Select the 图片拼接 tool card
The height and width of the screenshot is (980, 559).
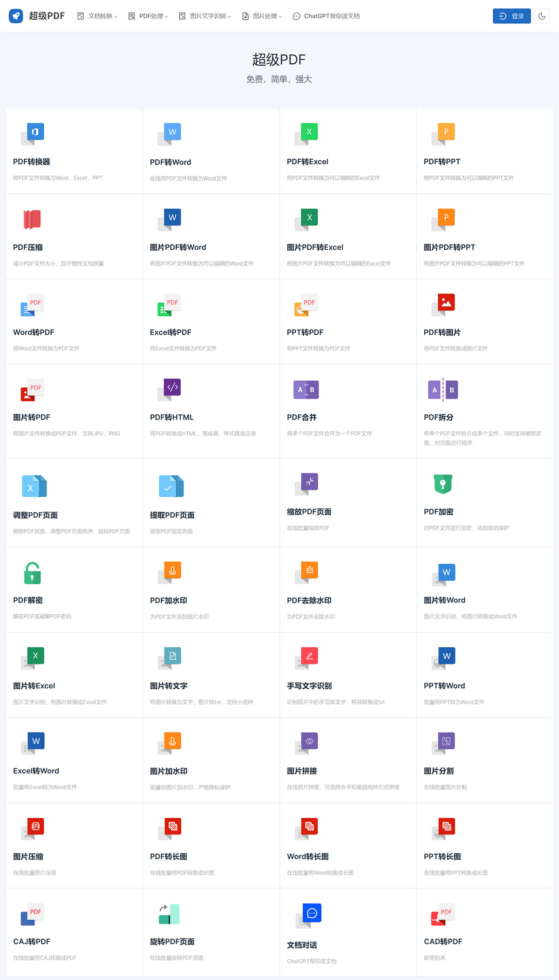pyautogui.click(x=348, y=760)
